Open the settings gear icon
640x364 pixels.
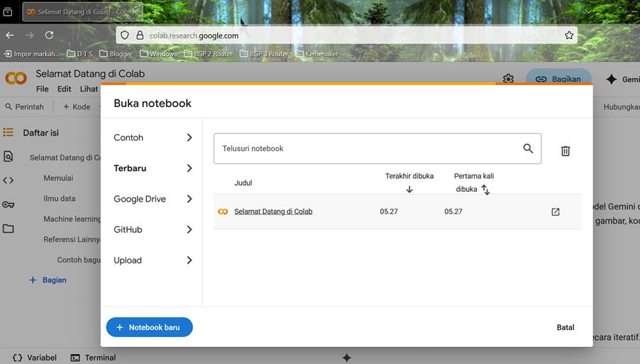[x=508, y=78]
